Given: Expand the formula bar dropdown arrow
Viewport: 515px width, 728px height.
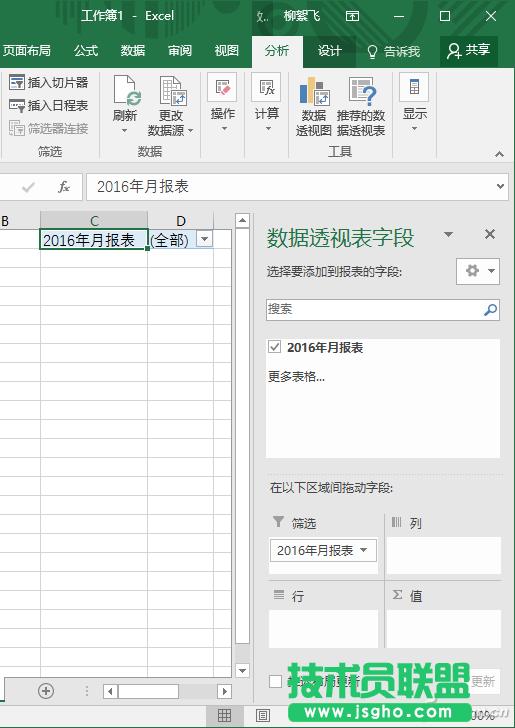Looking at the screenshot, I should [500, 187].
